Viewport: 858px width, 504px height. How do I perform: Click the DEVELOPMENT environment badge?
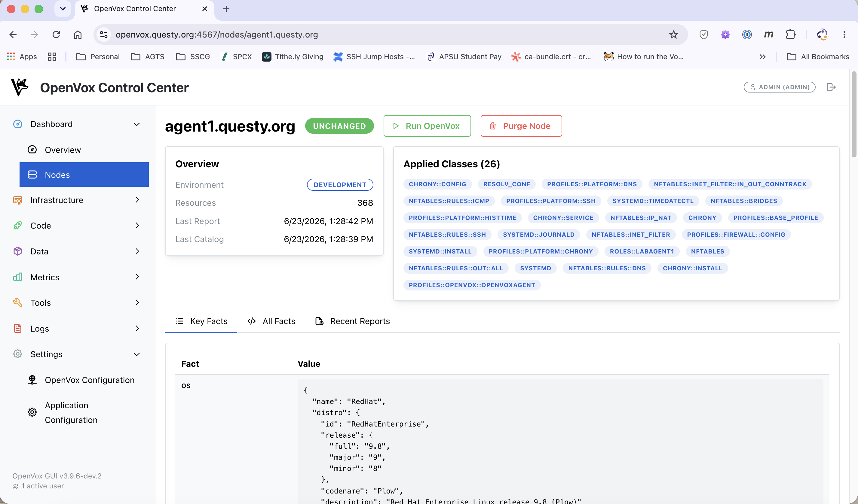pyautogui.click(x=340, y=185)
